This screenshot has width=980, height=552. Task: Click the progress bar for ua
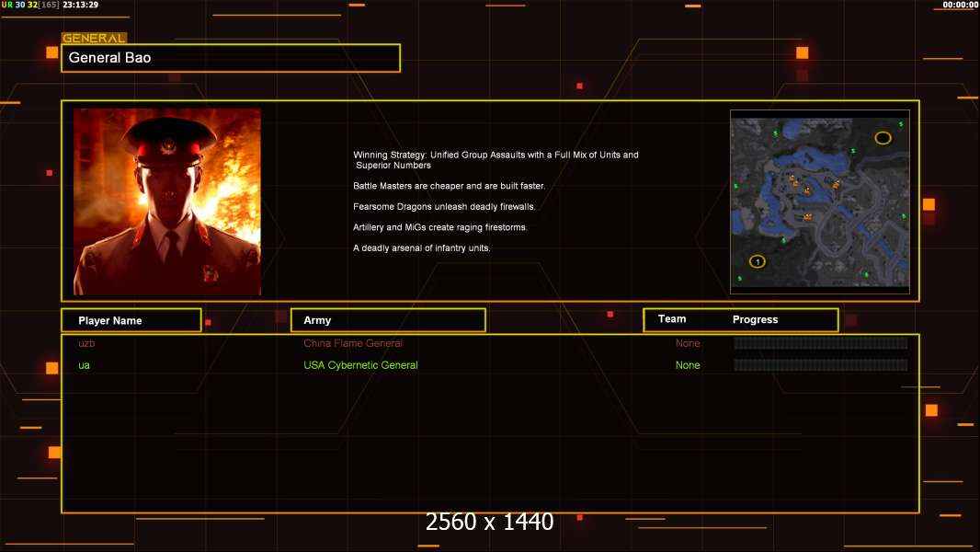(821, 365)
